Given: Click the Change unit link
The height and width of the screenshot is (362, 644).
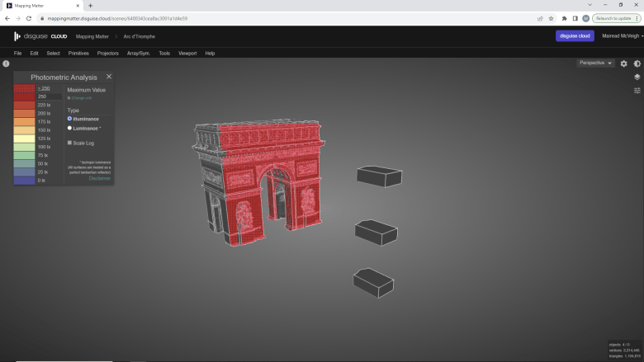Looking at the screenshot, I should [x=81, y=98].
